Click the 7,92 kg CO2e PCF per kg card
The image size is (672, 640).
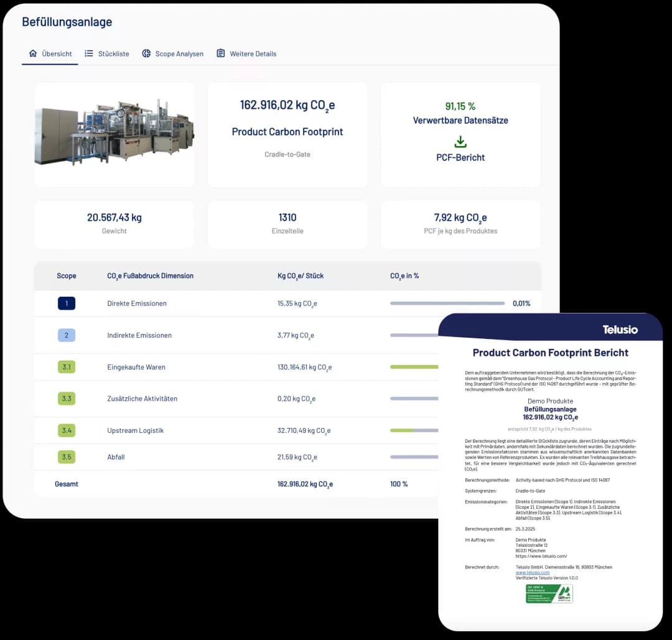(460, 224)
